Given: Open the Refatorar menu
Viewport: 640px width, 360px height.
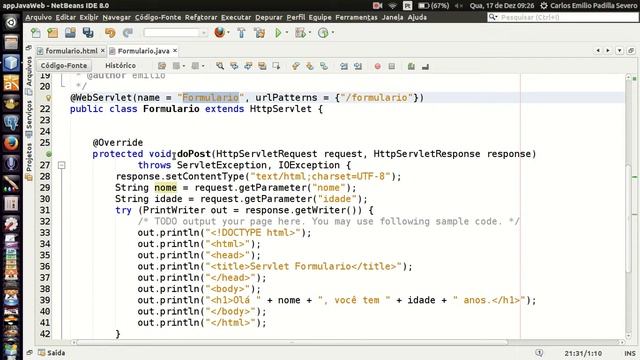Looking at the screenshot, I should [201, 17].
